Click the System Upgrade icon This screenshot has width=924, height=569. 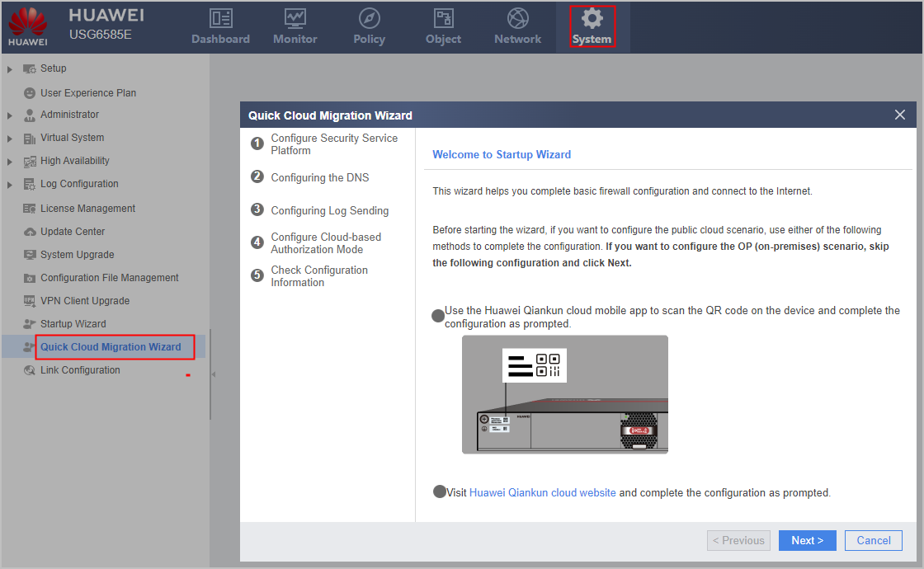click(30, 255)
